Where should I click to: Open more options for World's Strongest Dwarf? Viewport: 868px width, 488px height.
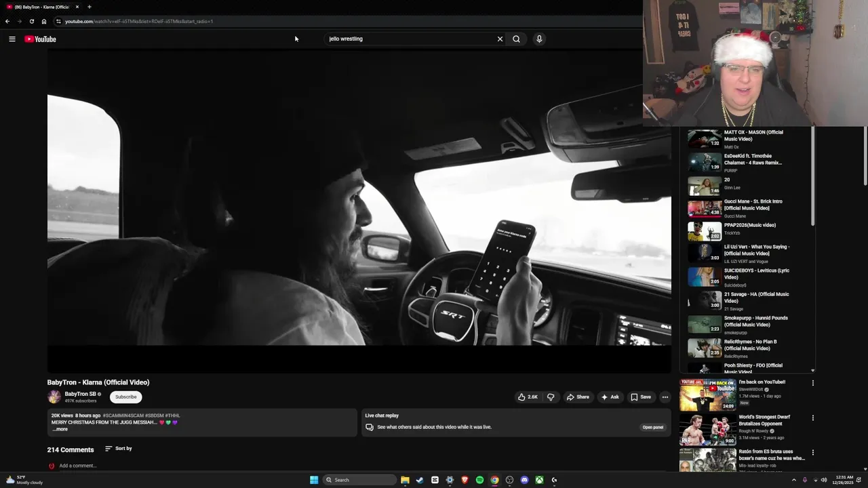812,418
